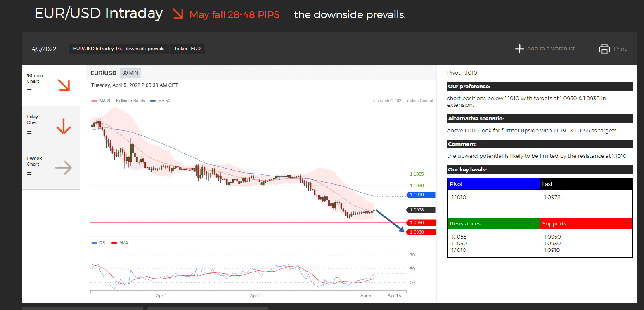
Task: Click the blue 1.1010 pivot price tag on chart
Action: (421, 195)
